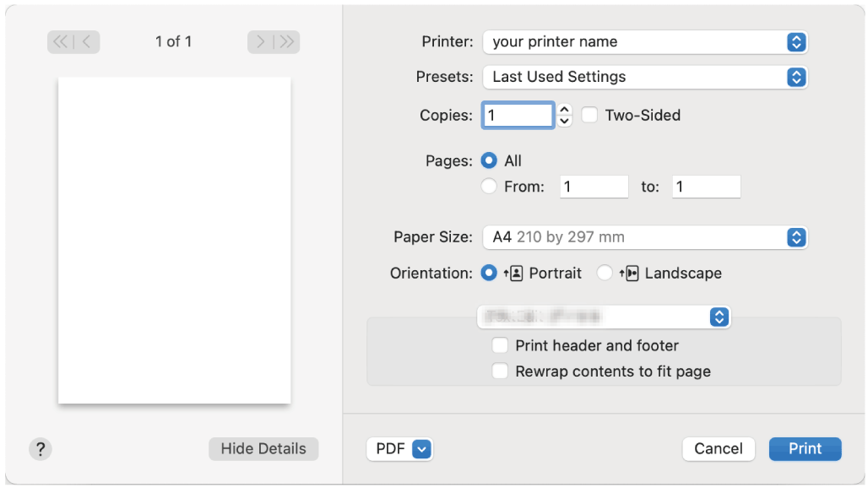Click the Copies number input field
The image size is (868, 488).
point(518,116)
